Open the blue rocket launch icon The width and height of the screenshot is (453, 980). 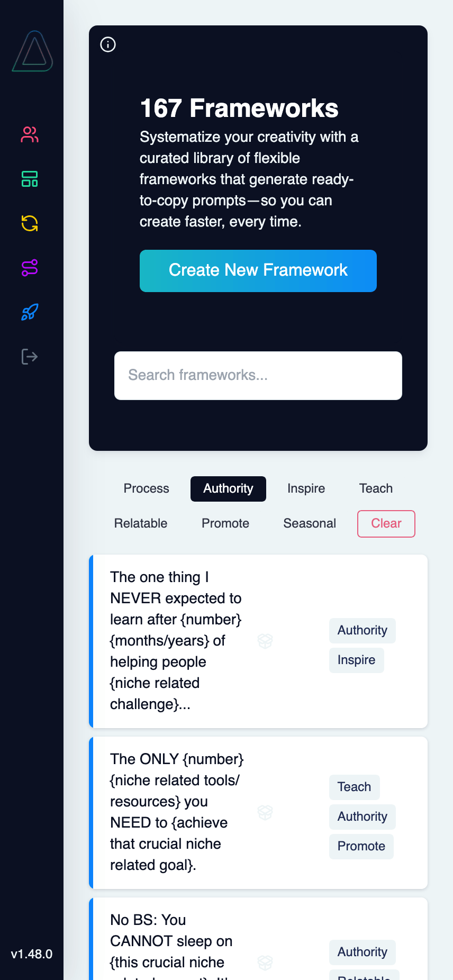[x=30, y=312]
